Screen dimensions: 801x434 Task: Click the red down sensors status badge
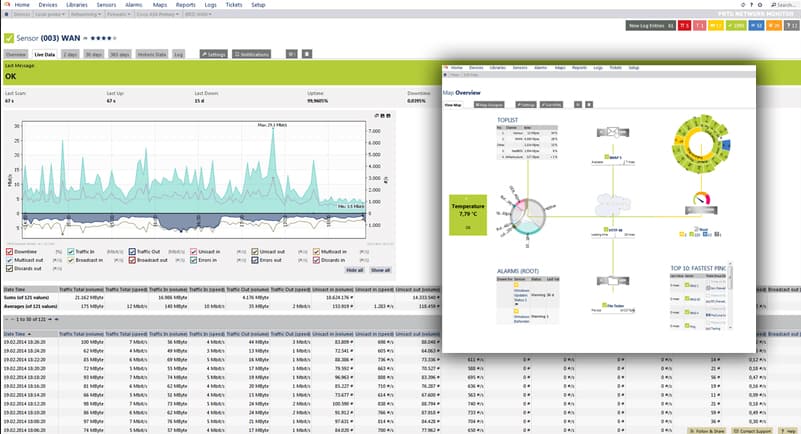(684, 26)
